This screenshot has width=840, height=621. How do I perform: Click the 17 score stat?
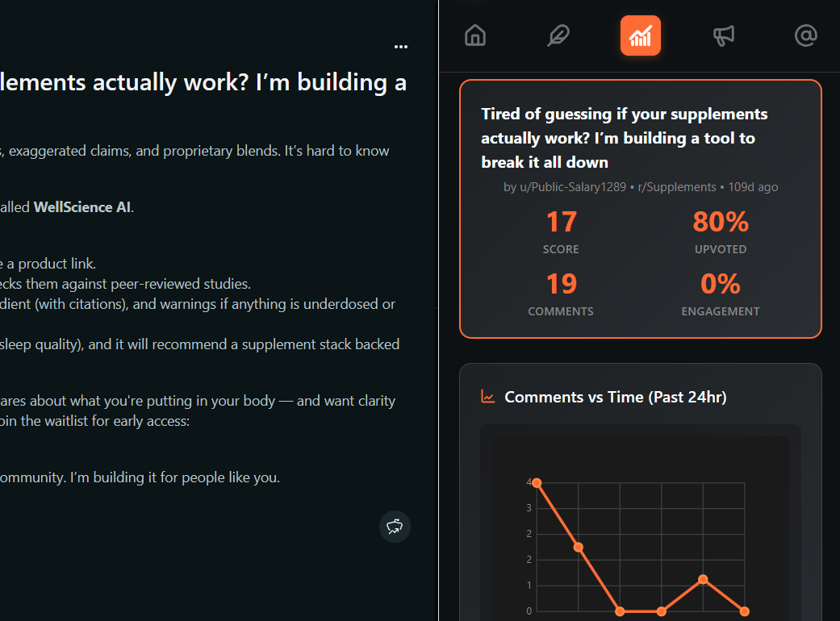point(561,231)
